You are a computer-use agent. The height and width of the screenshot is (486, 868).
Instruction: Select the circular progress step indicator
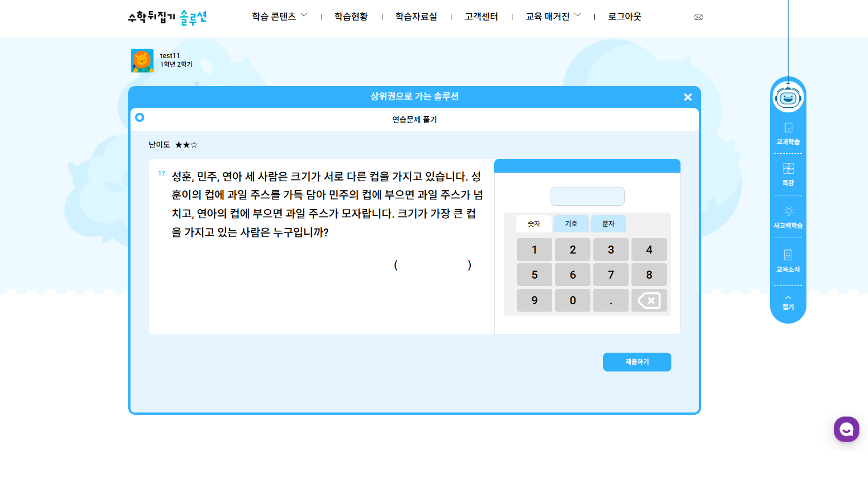click(x=140, y=117)
